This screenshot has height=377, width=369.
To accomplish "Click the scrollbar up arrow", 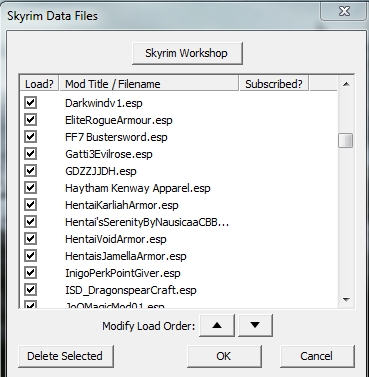I will pyautogui.click(x=346, y=84).
